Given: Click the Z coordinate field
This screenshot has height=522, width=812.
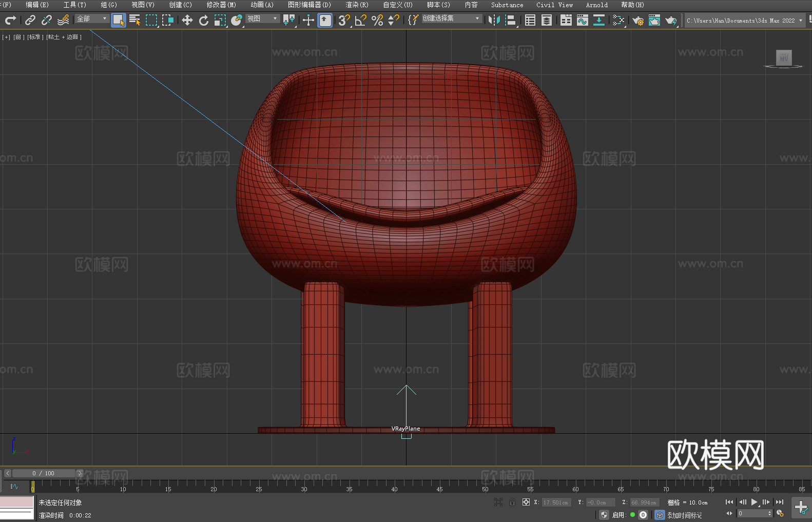Looking at the screenshot, I should pyautogui.click(x=644, y=502).
